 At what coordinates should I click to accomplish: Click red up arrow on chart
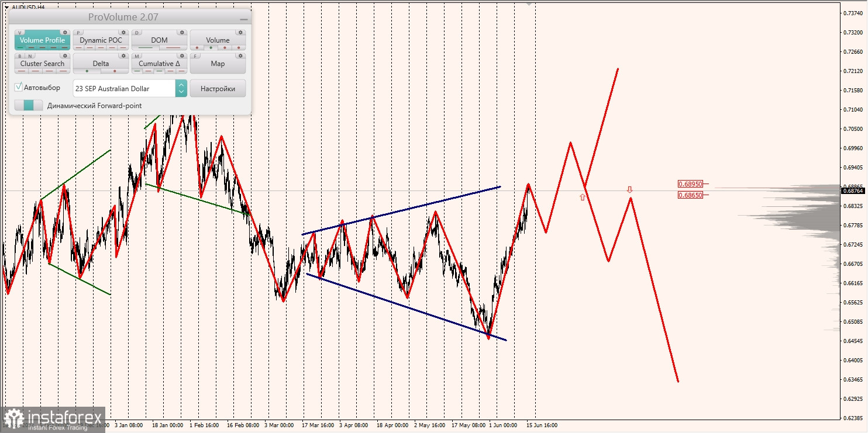[x=582, y=197]
